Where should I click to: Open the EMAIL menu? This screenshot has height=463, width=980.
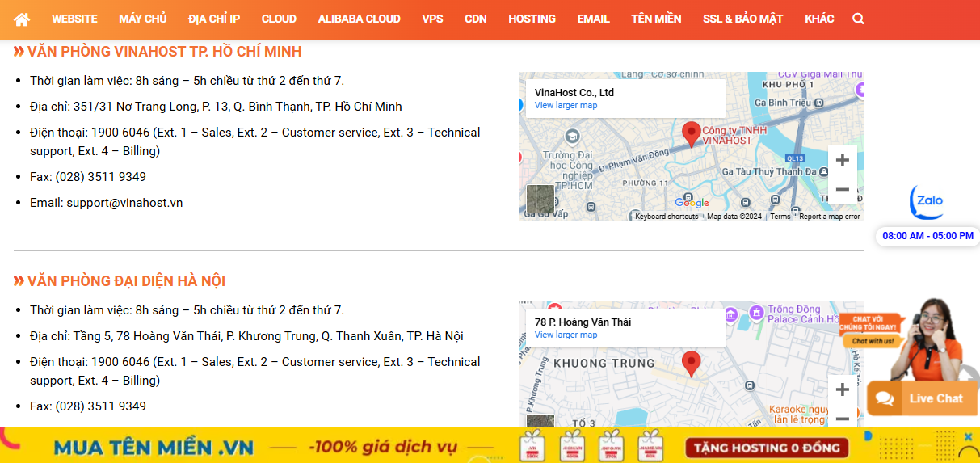pyautogui.click(x=593, y=19)
